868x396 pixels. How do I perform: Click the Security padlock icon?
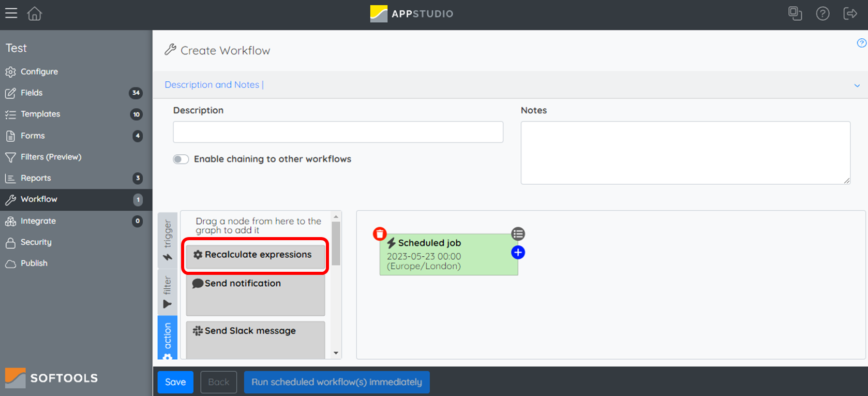10,243
